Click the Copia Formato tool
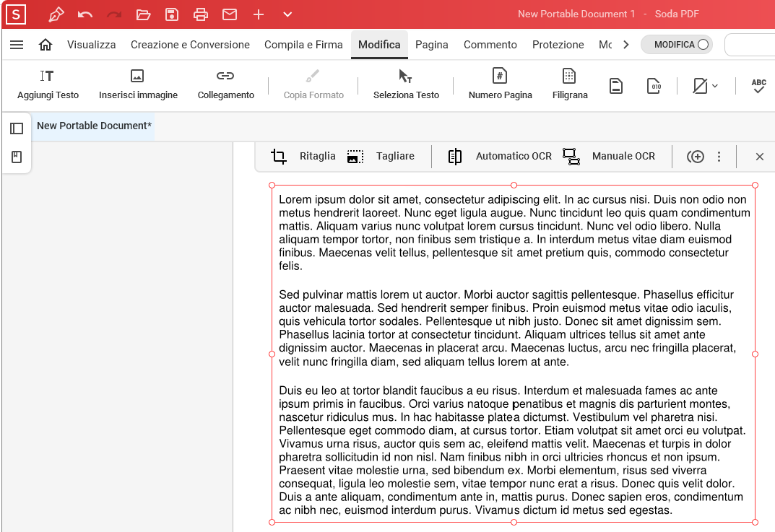 [313, 84]
